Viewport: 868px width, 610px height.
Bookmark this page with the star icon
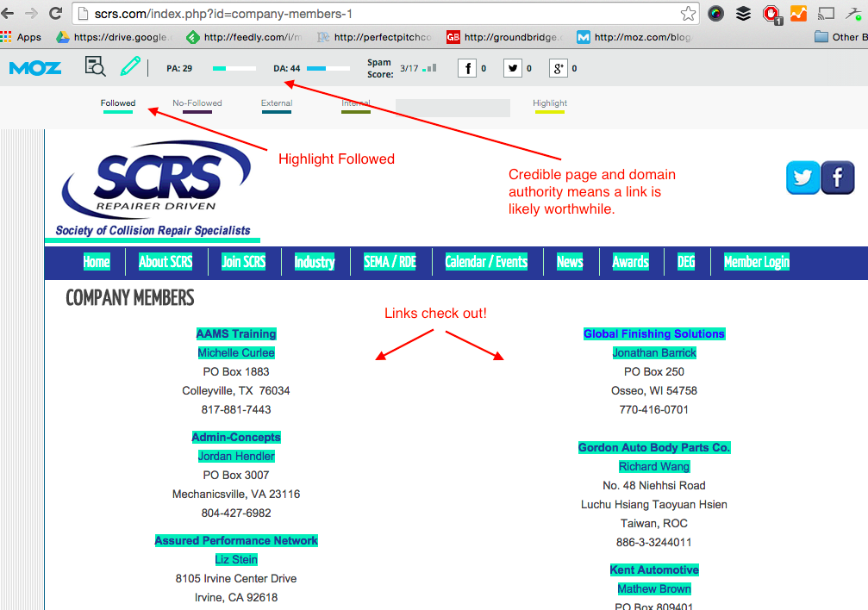tap(688, 13)
